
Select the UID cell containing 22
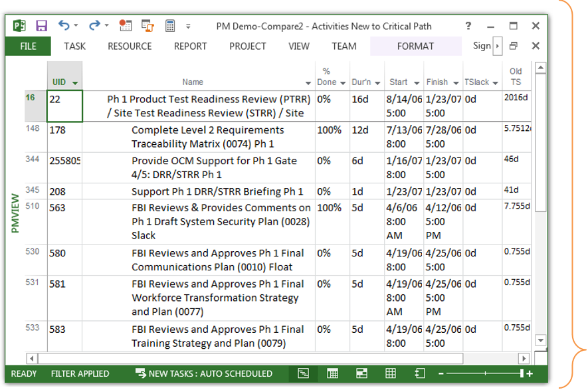(x=64, y=106)
